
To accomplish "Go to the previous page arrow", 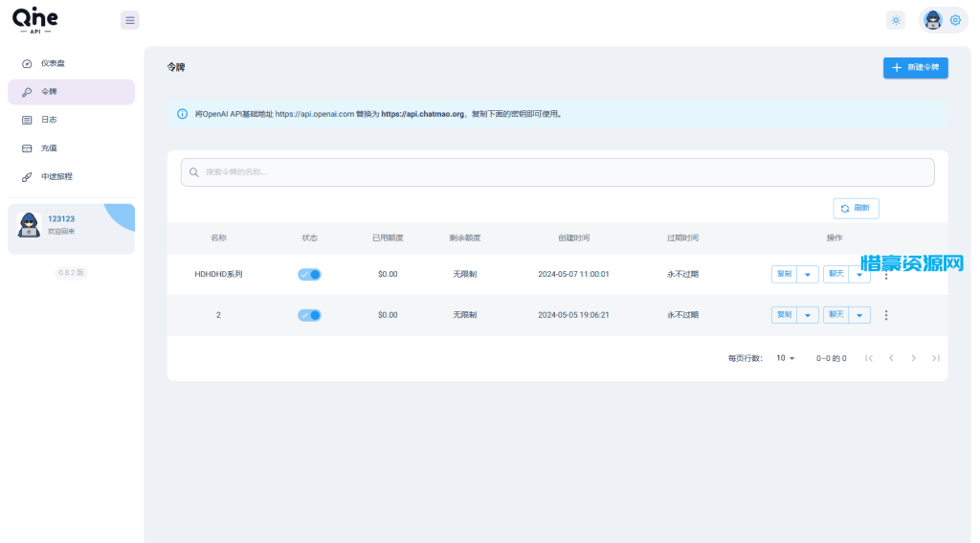I will (x=891, y=358).
